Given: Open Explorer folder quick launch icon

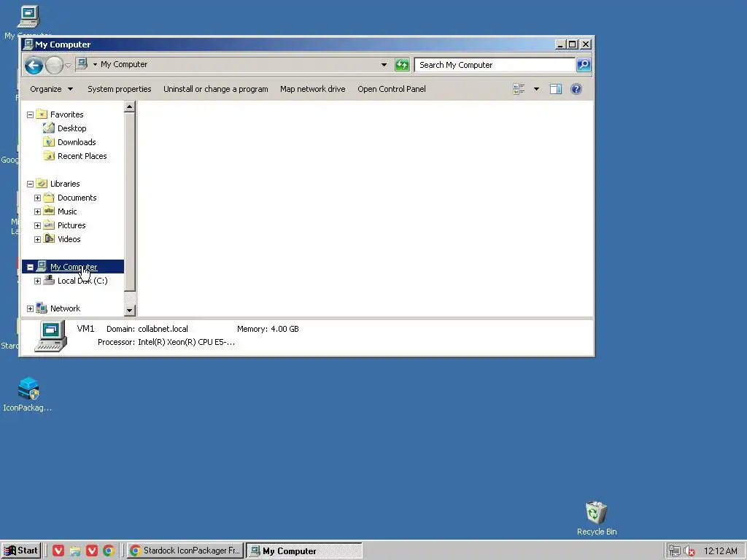Looking at the screenshot, I should pos(75,551).
